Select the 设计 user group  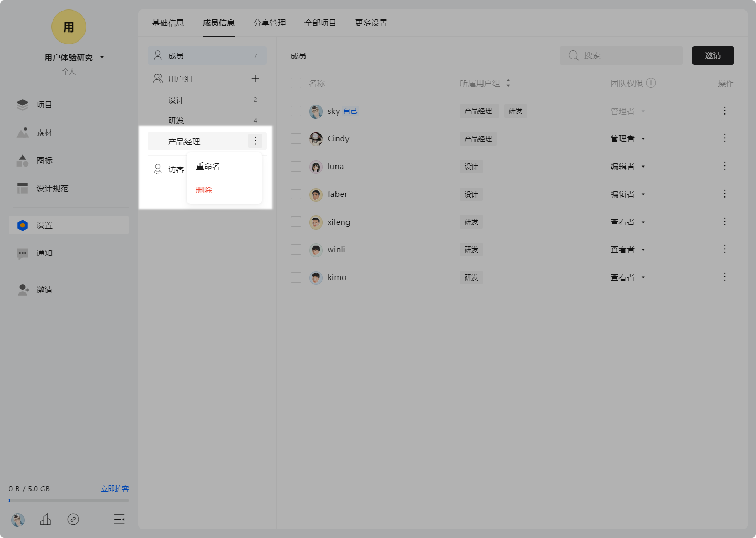point(207,100)
